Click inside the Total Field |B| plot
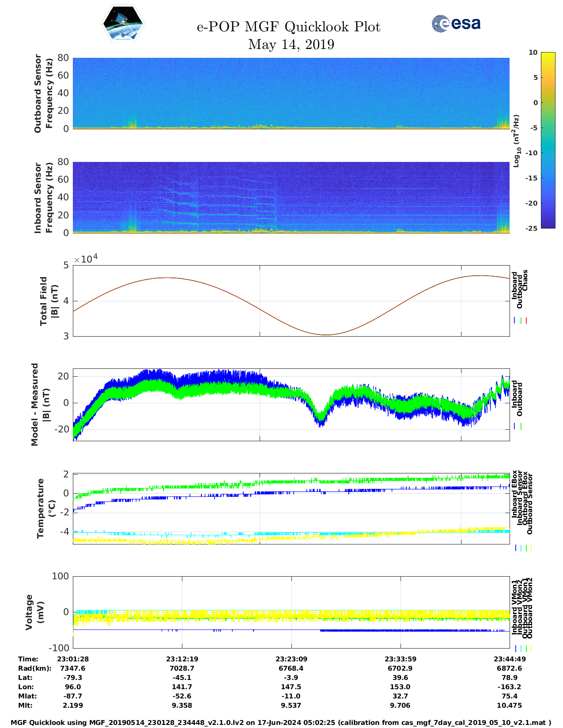The width and height of the screenshot is (563, 728). (291, 301)
